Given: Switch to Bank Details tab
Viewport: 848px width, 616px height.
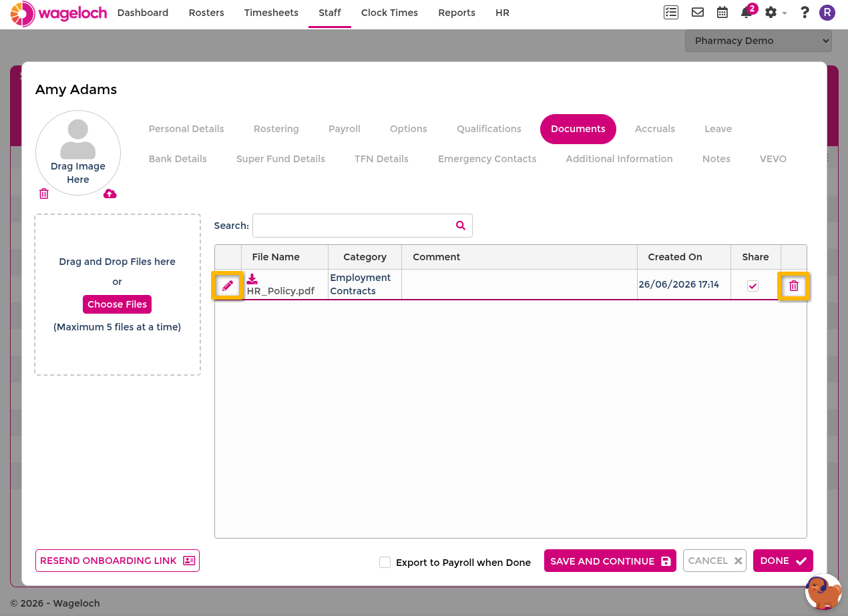Looking at the screenshot, I should click(178, 159).
